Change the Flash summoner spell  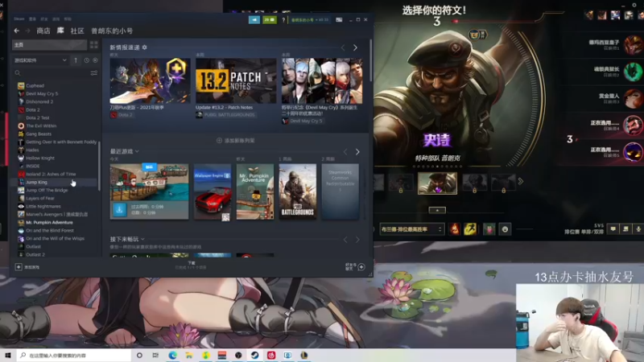point(470,229)
